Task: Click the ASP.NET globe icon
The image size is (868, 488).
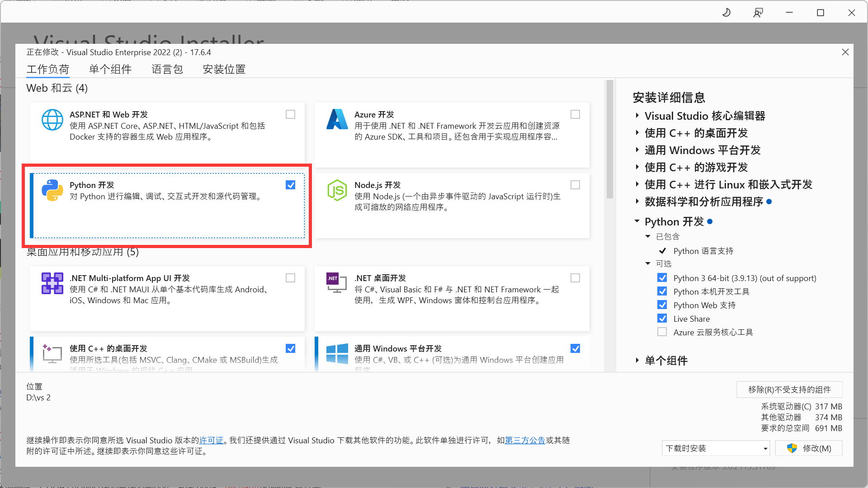Action: coord(52,119)
